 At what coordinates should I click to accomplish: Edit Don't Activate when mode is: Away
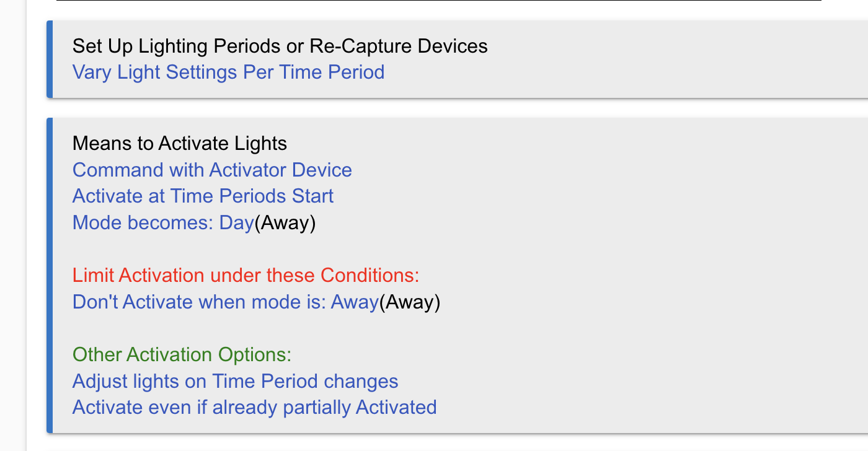(226, 302)
